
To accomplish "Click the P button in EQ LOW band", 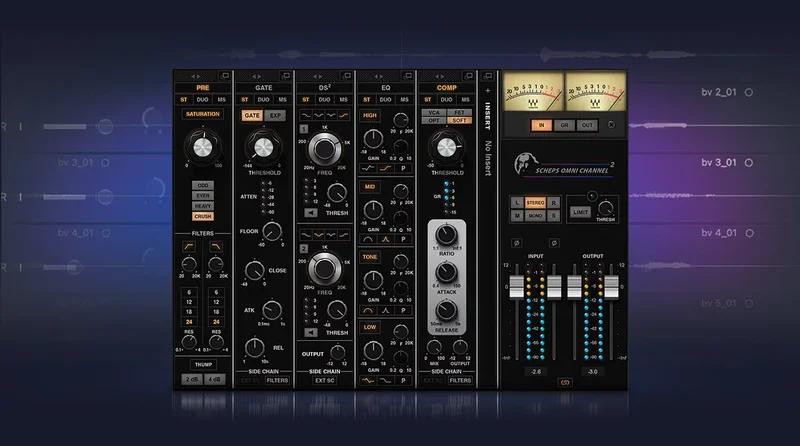I will [403, 380].
